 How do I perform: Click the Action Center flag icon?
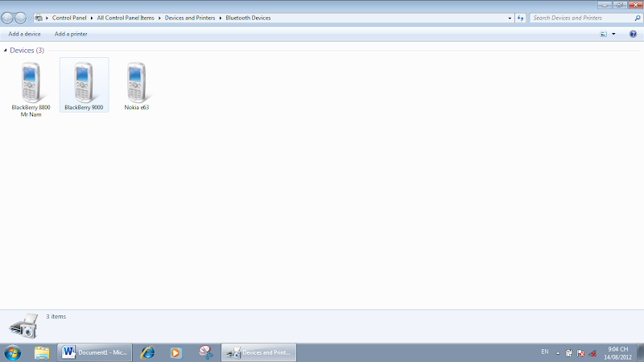click(x=580, y=353)
